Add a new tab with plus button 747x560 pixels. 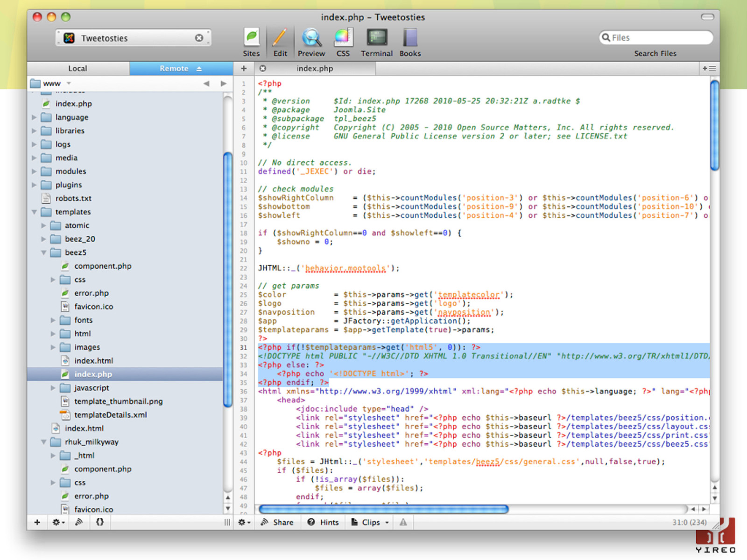click(244, 68)
